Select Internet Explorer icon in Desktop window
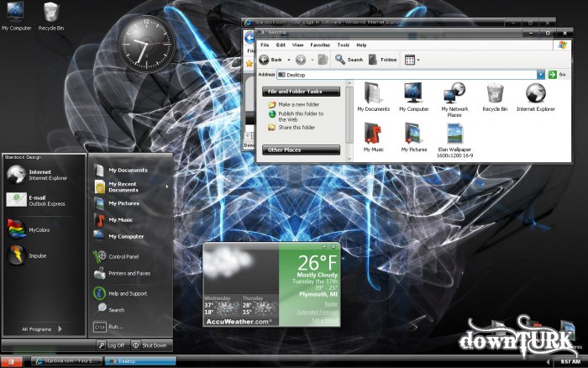Viewport: 588px width, 368px height. click(536, 97)
